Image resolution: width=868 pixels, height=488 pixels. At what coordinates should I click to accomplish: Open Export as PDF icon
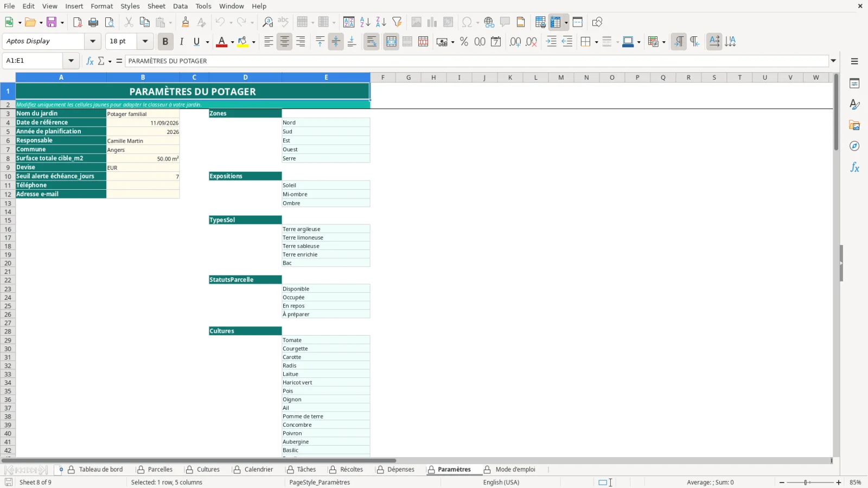point(78,22)
